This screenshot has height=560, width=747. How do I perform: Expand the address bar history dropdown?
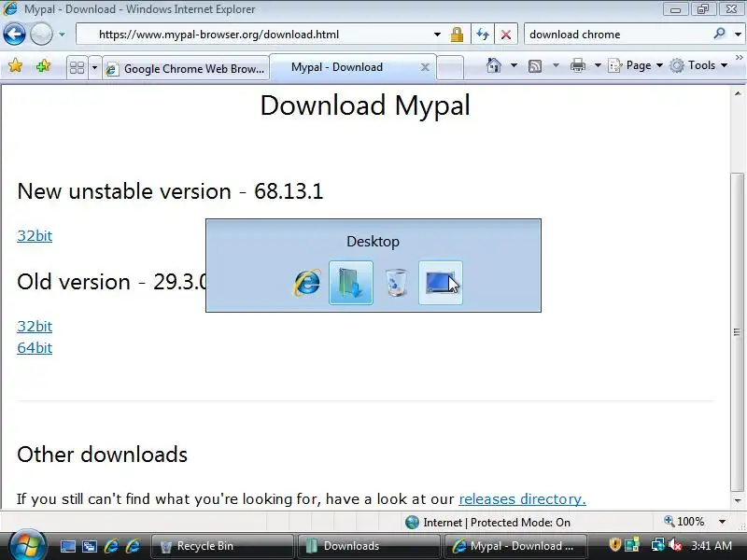tap(437, 35)
